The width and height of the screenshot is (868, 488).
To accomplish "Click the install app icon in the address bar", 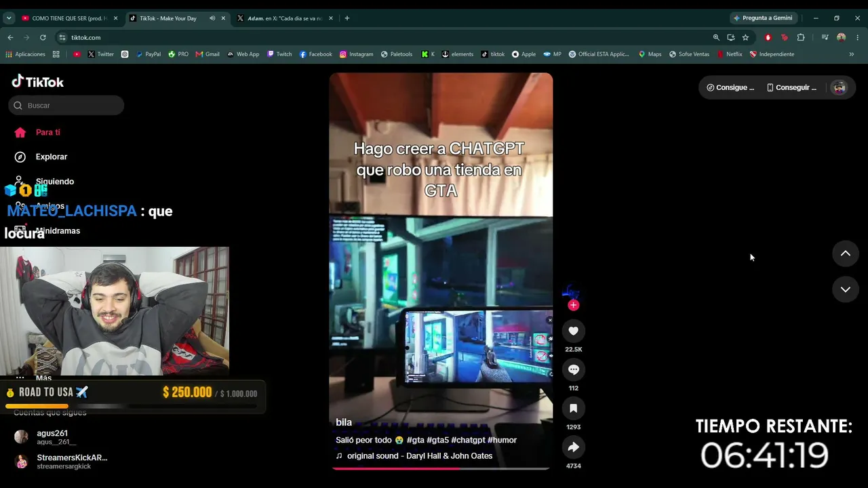I will tap(730, 37).
